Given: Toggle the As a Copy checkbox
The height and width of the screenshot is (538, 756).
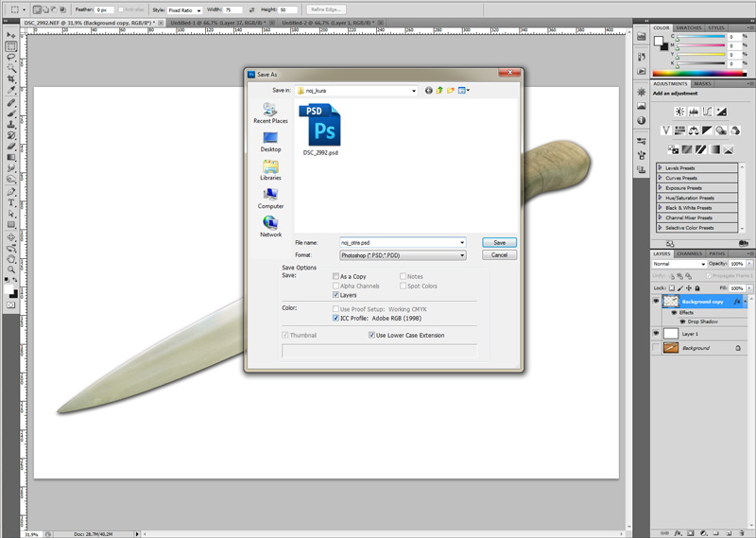Looking at the screenshot, I should click(x=336, y=276).
